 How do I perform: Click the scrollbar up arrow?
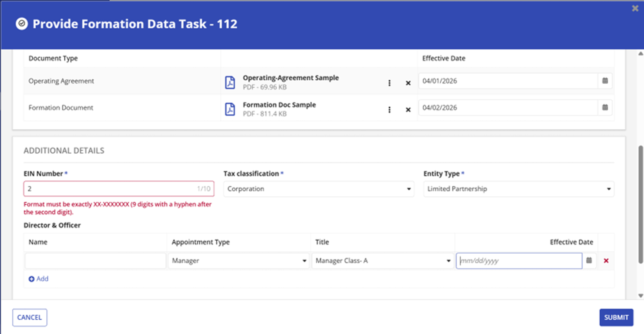[x=640, y=54]
